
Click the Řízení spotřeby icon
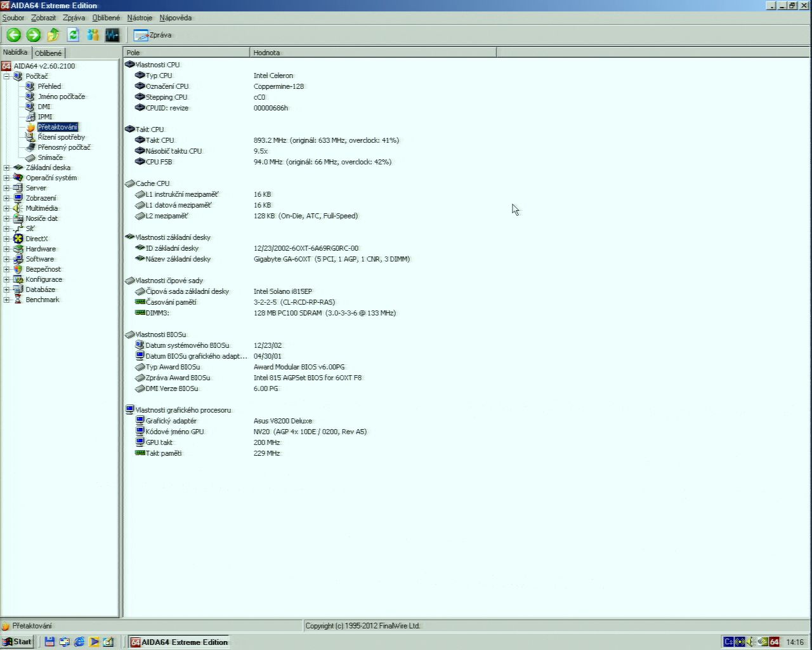pos(30,137)
